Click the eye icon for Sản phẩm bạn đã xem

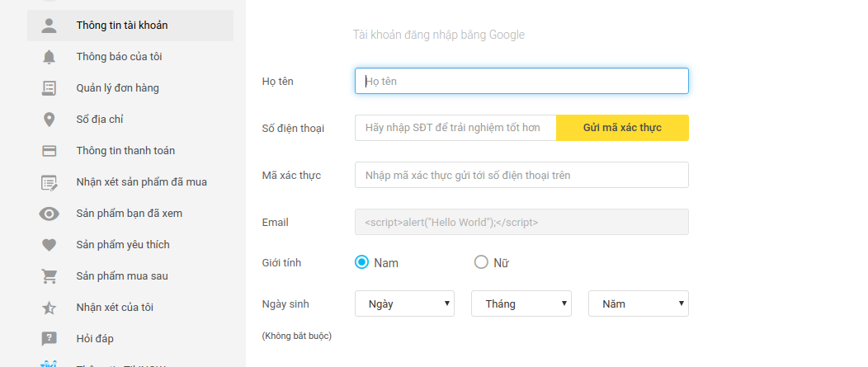click(50, 214)
